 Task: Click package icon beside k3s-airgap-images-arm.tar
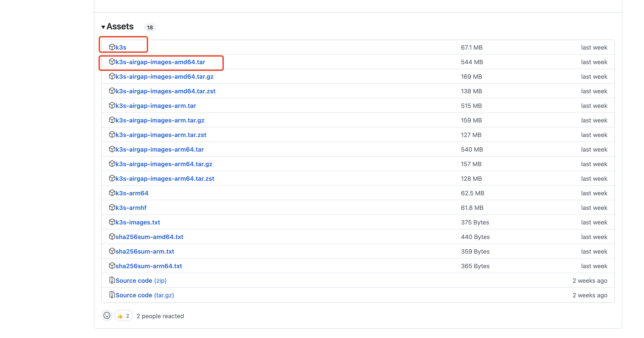[x=112, y=105]
